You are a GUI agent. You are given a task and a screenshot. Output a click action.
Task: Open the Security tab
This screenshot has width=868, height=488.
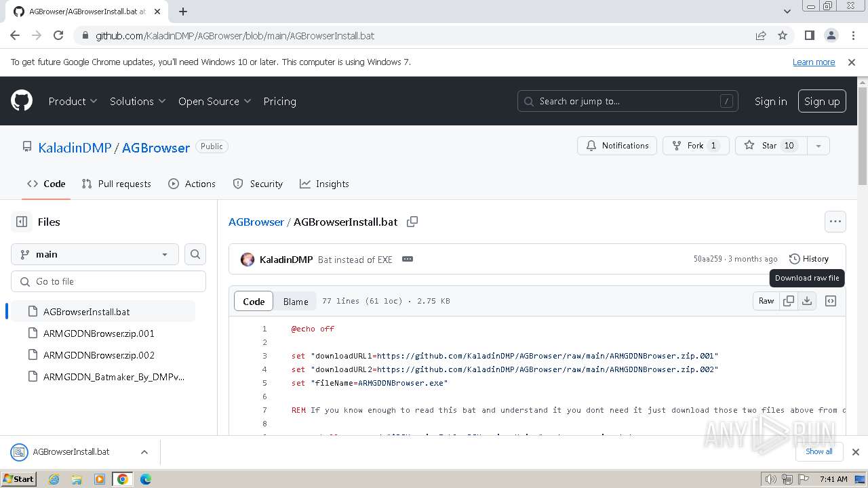pyautogui.click(x=258, y=184)
